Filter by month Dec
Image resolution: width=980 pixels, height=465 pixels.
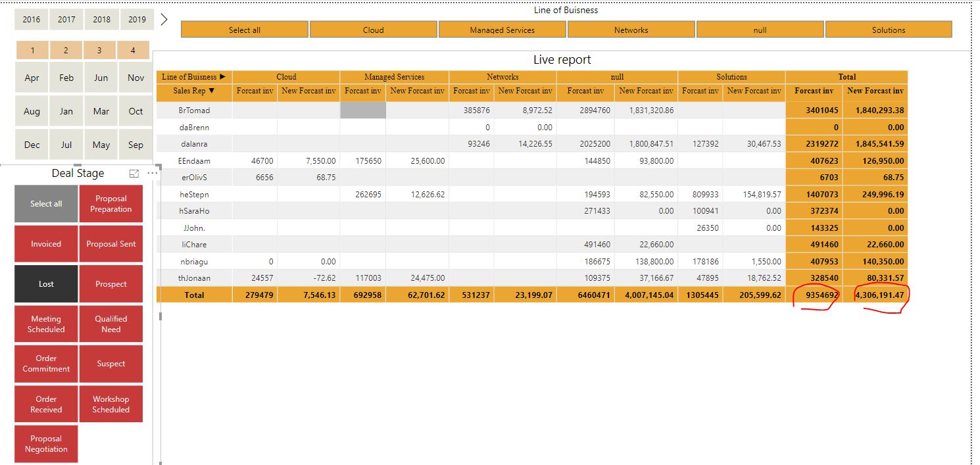click(32, 145)
